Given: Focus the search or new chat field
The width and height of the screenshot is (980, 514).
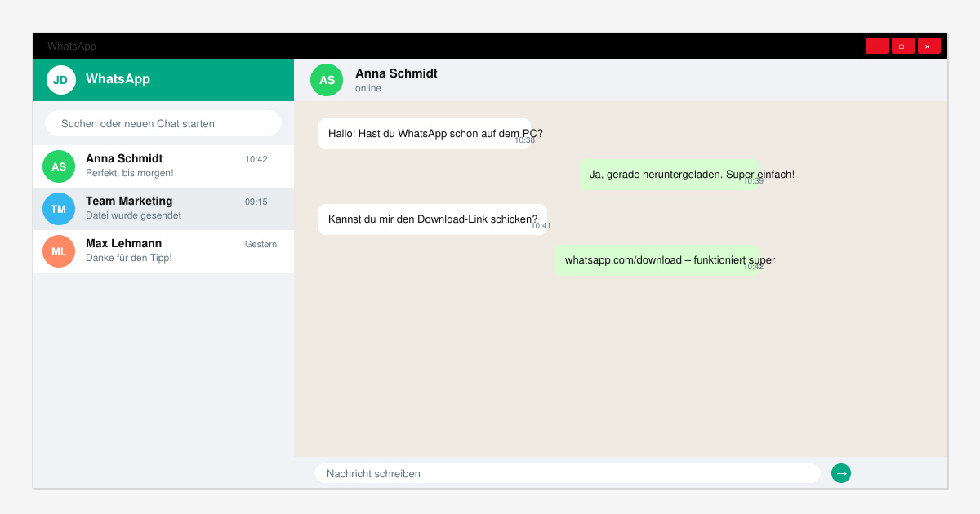Looking at the screenshot, I should tap(163, 123).
